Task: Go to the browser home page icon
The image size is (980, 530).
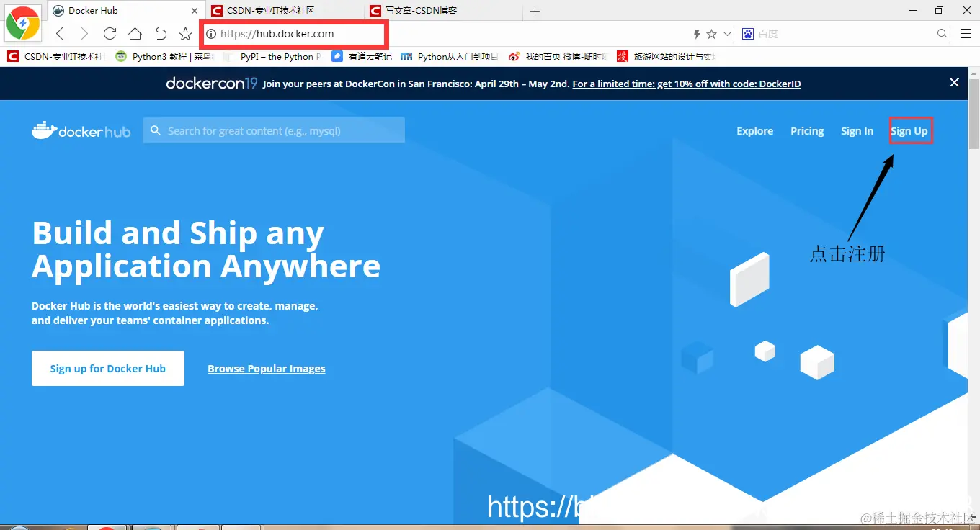Action: 135,34
